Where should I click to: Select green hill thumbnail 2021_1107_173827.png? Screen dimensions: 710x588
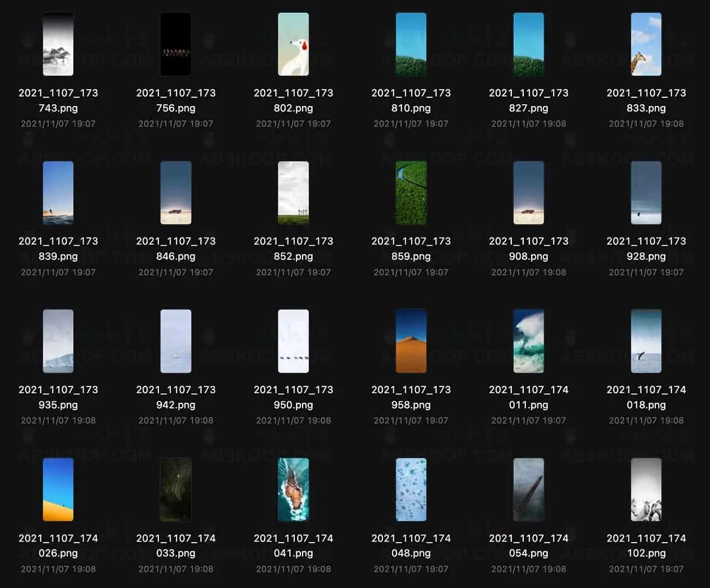pos(529,44)
